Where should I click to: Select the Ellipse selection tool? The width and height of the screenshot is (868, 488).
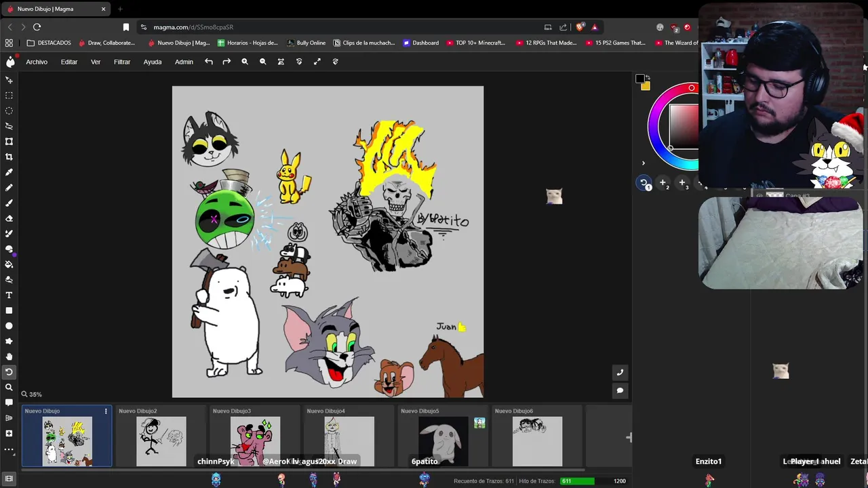pyautogui.click(x=9, y=110)
